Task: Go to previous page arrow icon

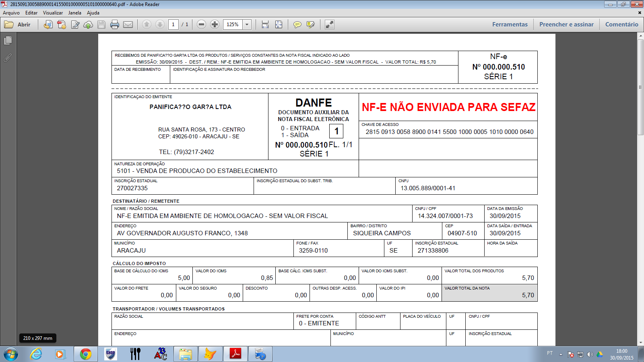Action: point(147,25)
